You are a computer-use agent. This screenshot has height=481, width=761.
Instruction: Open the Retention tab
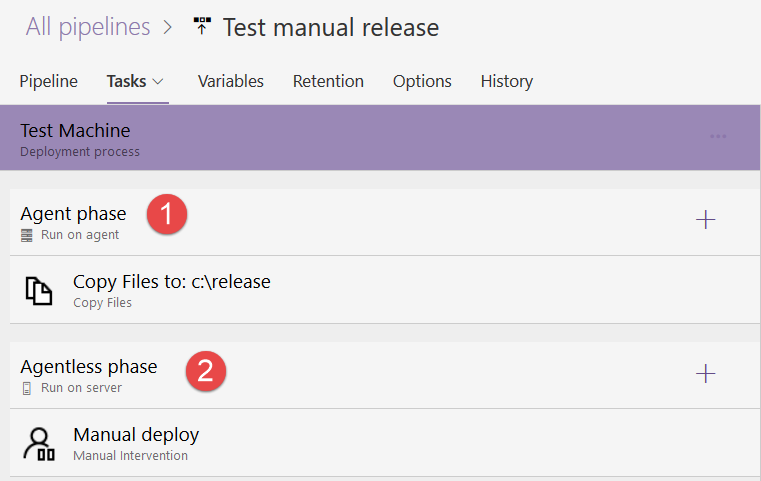328,81
